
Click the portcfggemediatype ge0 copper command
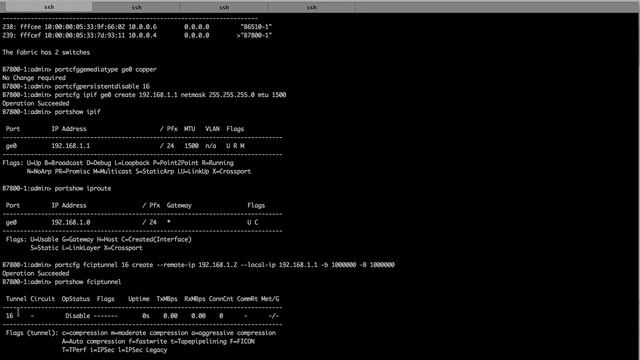(106, 69)
